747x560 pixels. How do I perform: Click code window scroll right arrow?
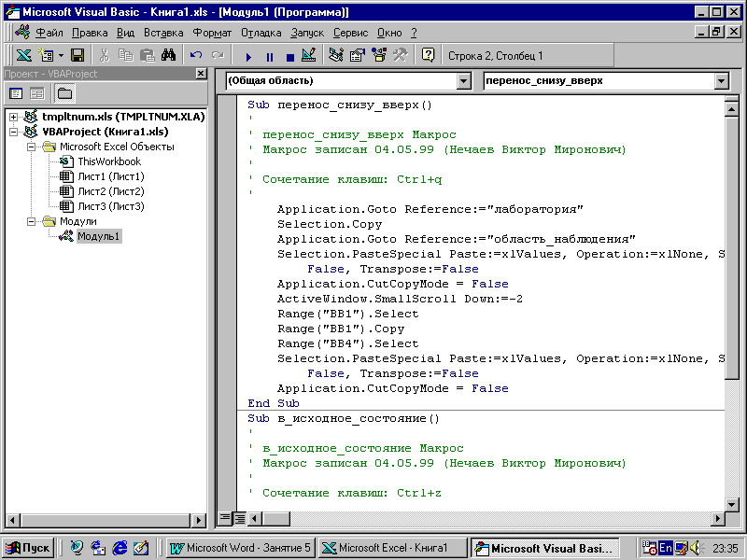(718, 518)
